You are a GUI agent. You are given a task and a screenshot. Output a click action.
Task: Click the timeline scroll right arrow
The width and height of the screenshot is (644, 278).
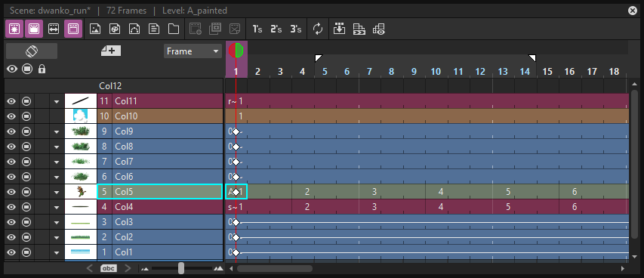click(x=623, y=268)
